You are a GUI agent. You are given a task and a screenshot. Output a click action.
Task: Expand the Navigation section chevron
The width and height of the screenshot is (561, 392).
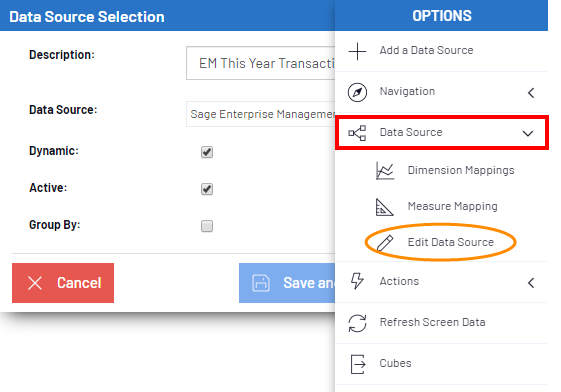click(531, 93)
